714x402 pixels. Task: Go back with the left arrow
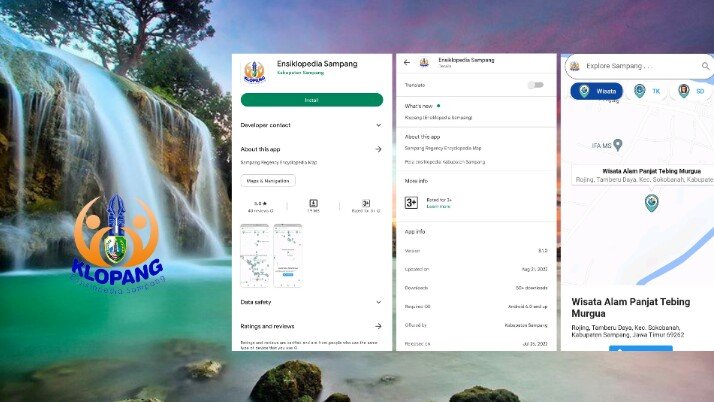[407, 62]
